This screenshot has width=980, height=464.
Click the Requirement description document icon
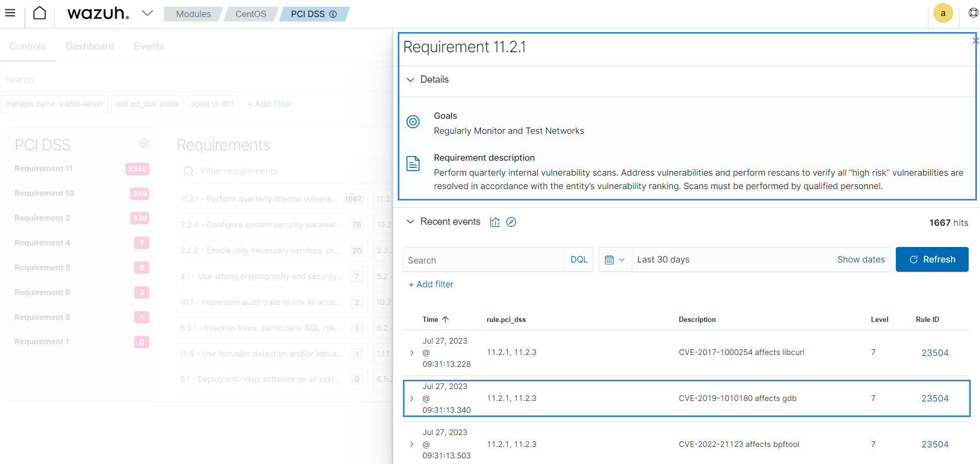(413, 164)
